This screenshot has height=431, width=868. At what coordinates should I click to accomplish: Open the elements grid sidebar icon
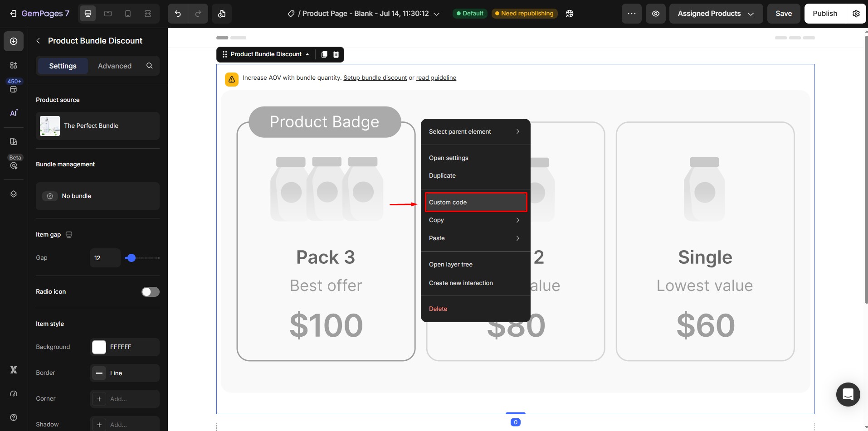14,65
